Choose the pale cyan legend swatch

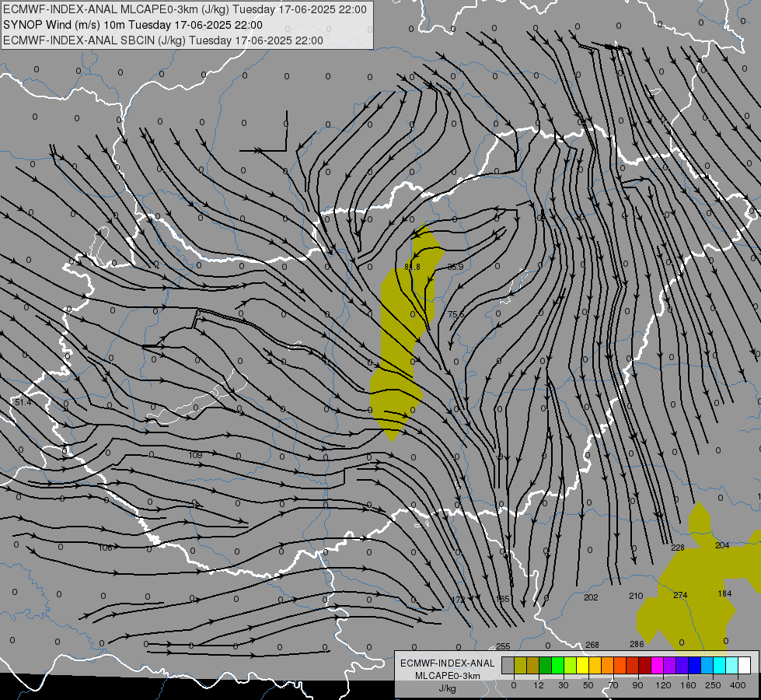(732, 665)
